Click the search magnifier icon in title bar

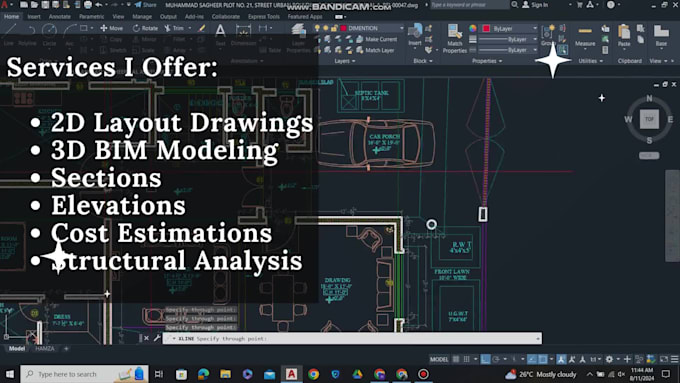coord(515,5)
